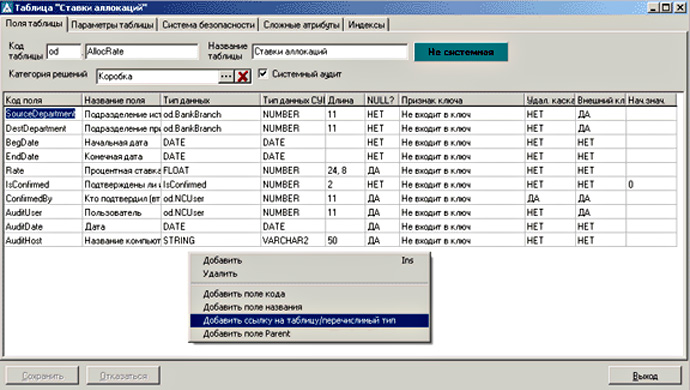Click the FLOAT data type cell

pos(211,170)
